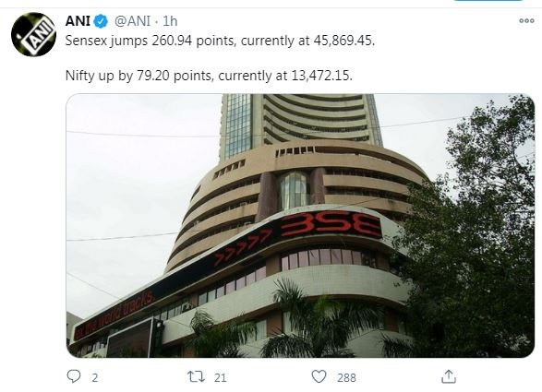Image resolution: width=542 pixels, height=392 pixels.
Task: Click the blue button fragment at top
Action: point(488,0)
